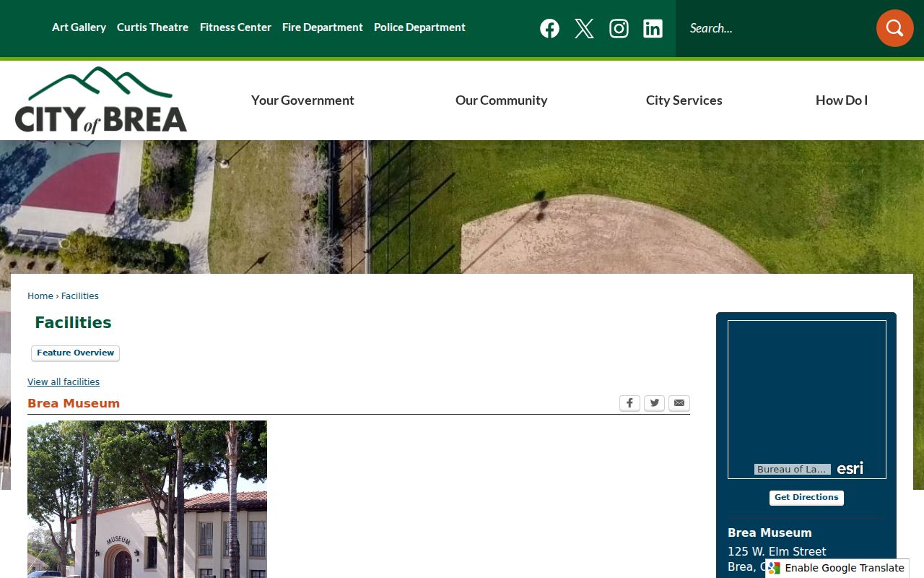Click View all facilities link
The width and height of the screenshot is (924, 578).
click(x=64, y=382)
